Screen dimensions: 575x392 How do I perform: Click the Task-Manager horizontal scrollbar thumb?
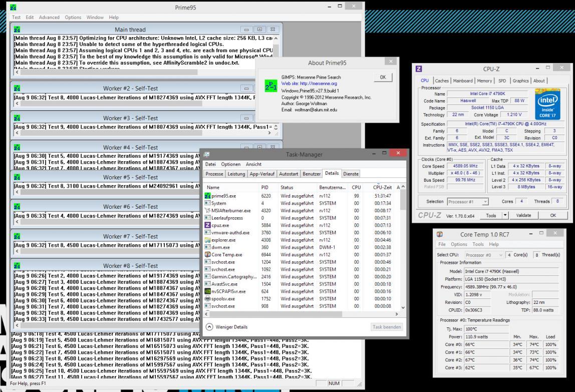point(276,314)
